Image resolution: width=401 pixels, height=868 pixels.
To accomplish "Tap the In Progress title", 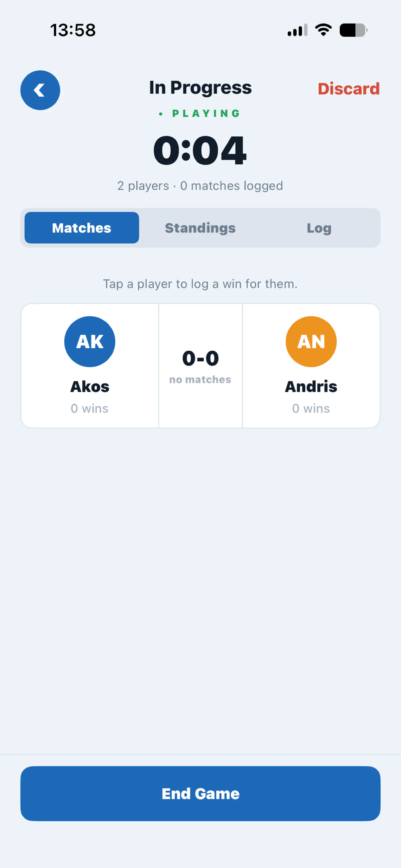I will pyautogui.click(x=200, y=88).
